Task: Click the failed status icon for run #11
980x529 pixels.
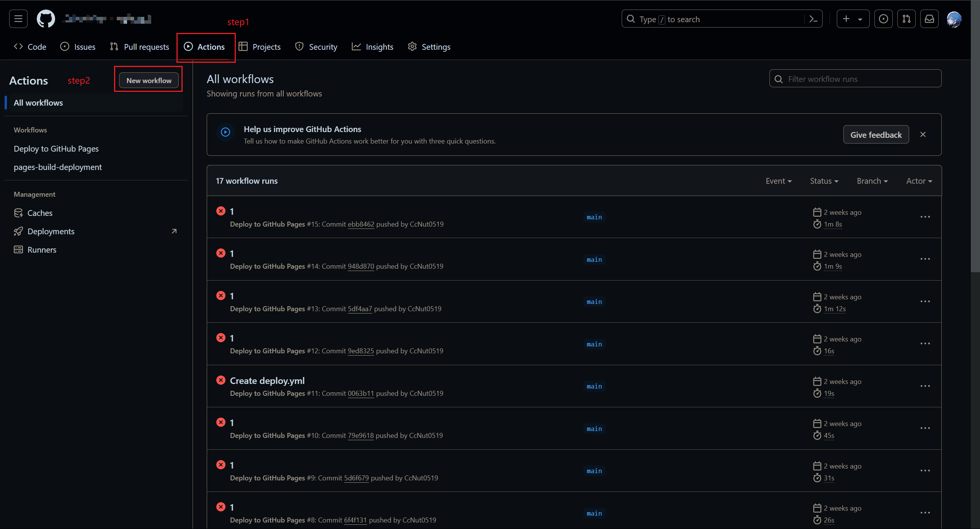Action: pos(221,380)
